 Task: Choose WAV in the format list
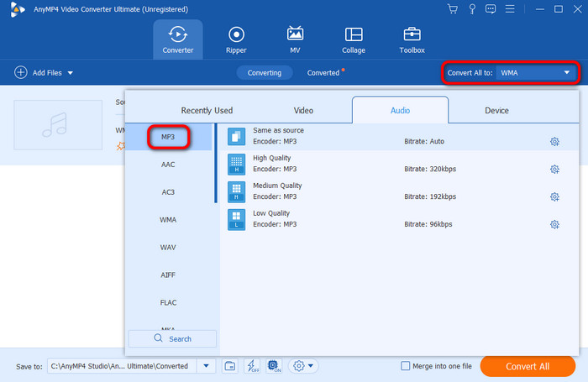click(x=168, y=248)
